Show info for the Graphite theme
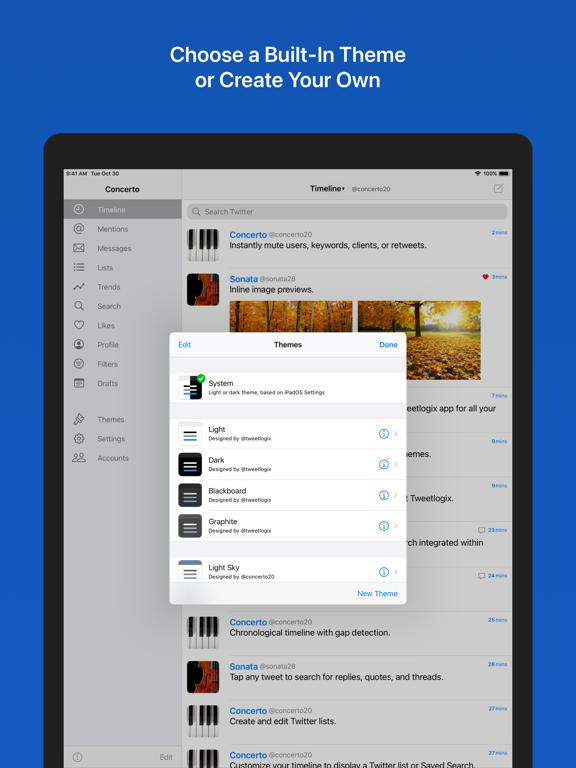 [x=384, y=526]
